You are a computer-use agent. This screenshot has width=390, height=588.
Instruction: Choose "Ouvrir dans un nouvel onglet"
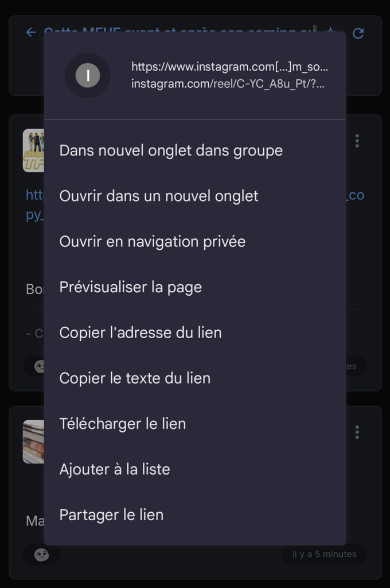(159, 196)
